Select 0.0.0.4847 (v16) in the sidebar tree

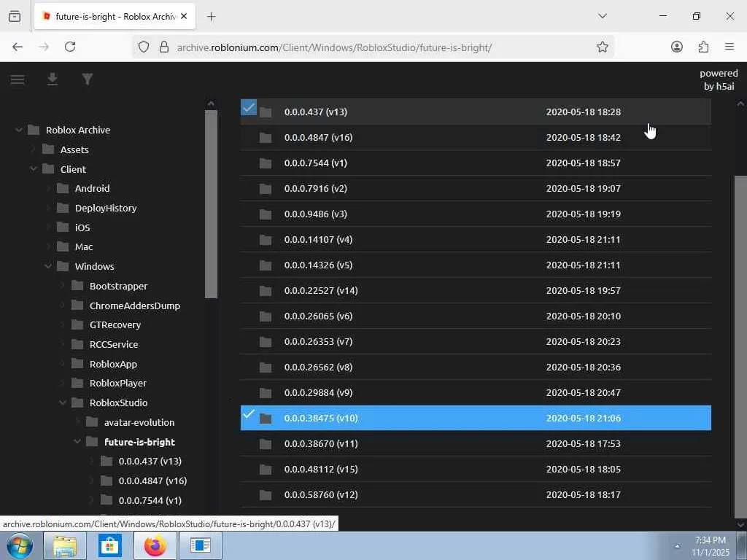click(x=152, y=481)
